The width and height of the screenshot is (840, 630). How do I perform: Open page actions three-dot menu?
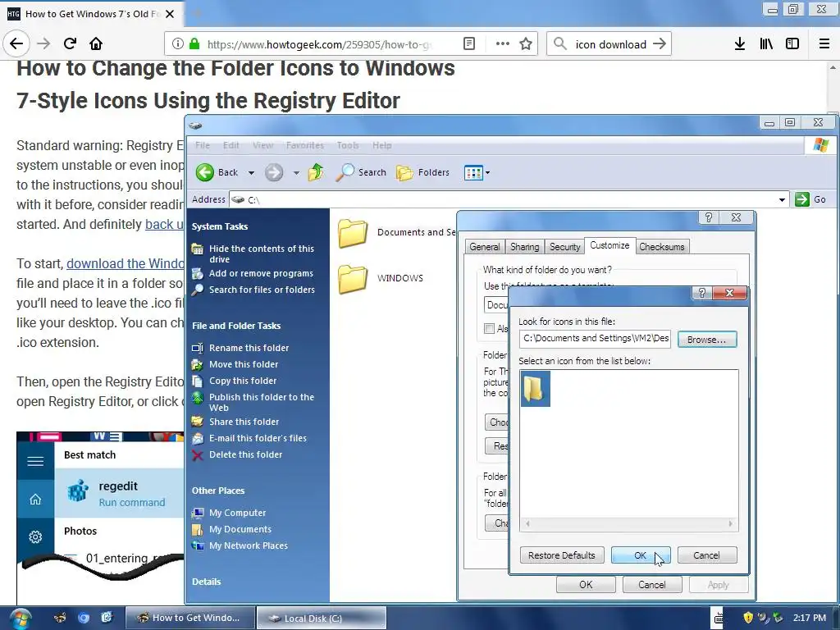pos(502,44)
